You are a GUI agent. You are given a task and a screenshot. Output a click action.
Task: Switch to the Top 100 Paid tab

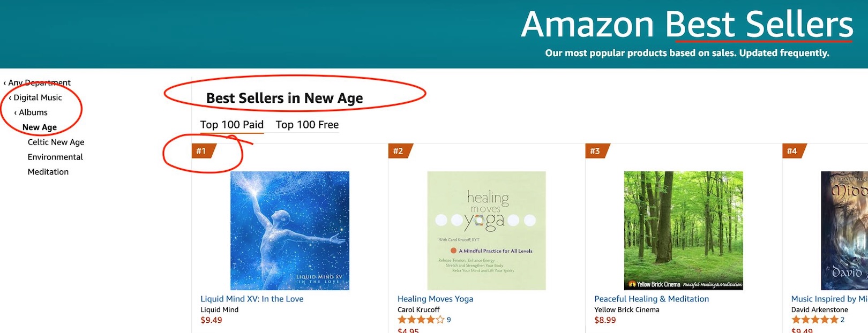(231, 124)
